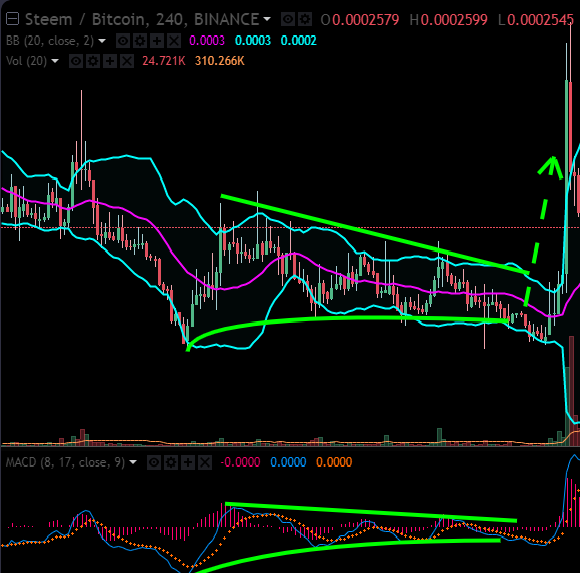Screen dimensions: 580x573
Task: Hide the MACD indicator via eye icon
Action: (x=154, y=462)
